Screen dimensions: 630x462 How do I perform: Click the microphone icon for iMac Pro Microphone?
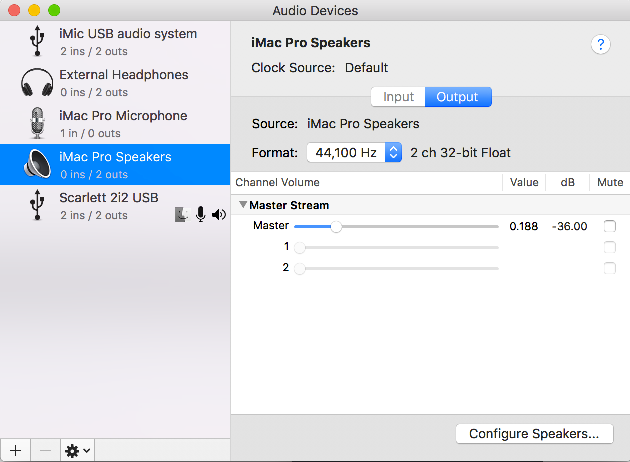pos(37,123)
